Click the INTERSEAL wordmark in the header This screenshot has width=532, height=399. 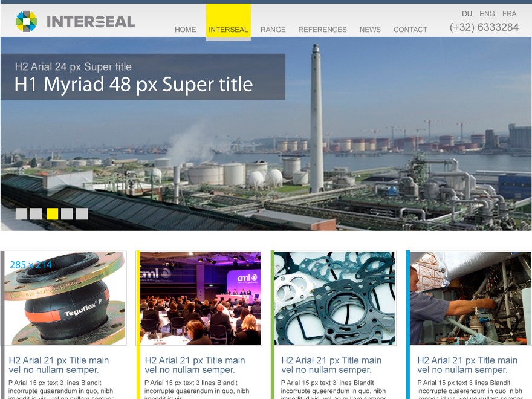point(91,22)
